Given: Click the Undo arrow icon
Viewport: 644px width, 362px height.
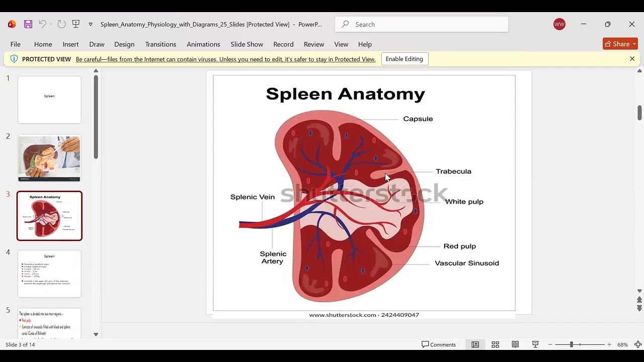Looking at the screenshot, I should [x=42, y=24].
